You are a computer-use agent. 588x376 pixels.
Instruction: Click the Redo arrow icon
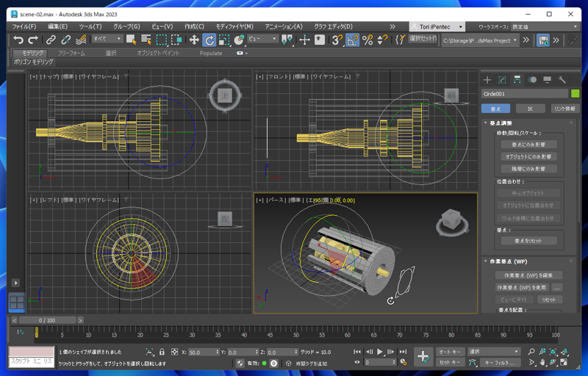coord(33,40)
